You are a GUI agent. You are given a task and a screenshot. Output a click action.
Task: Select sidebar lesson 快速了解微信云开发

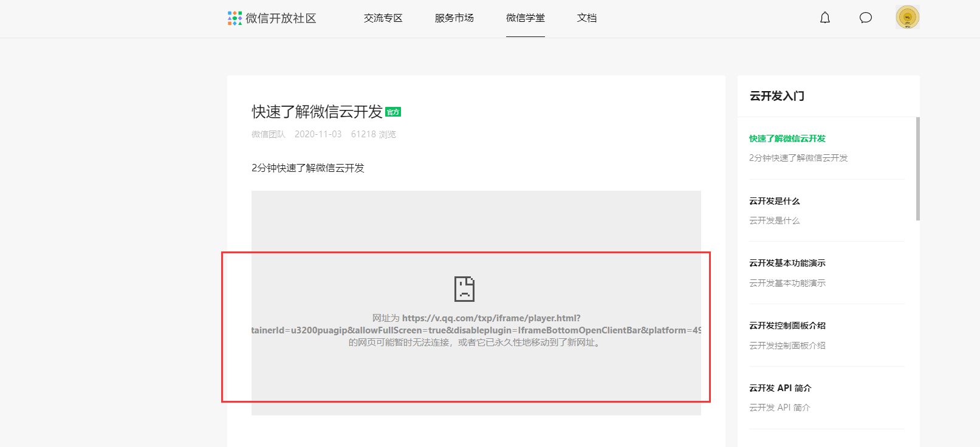coord(787,138)
